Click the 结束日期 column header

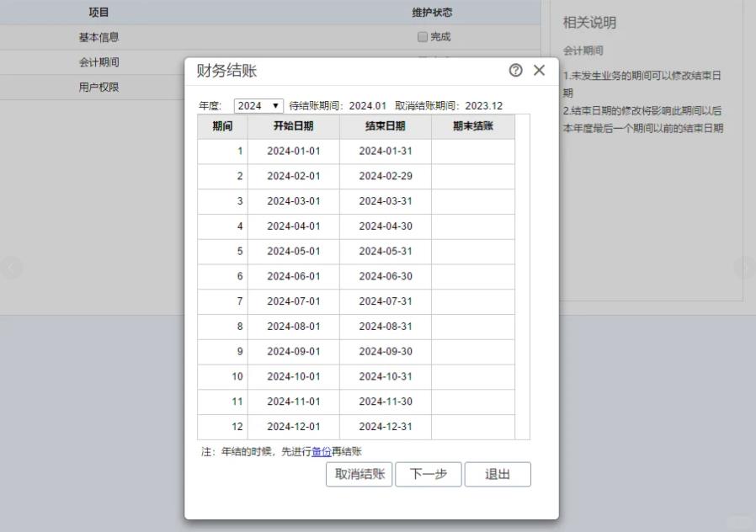pos(385,126)
